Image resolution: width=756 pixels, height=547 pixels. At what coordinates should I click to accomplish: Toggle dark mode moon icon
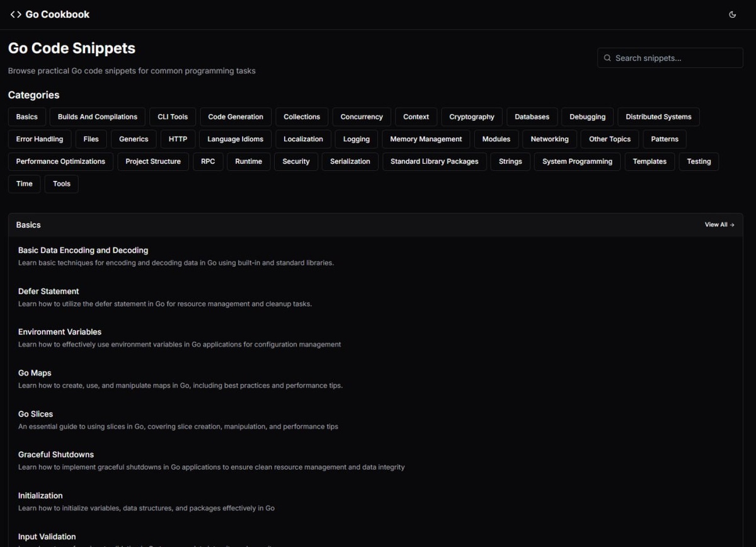click(732, 14)
